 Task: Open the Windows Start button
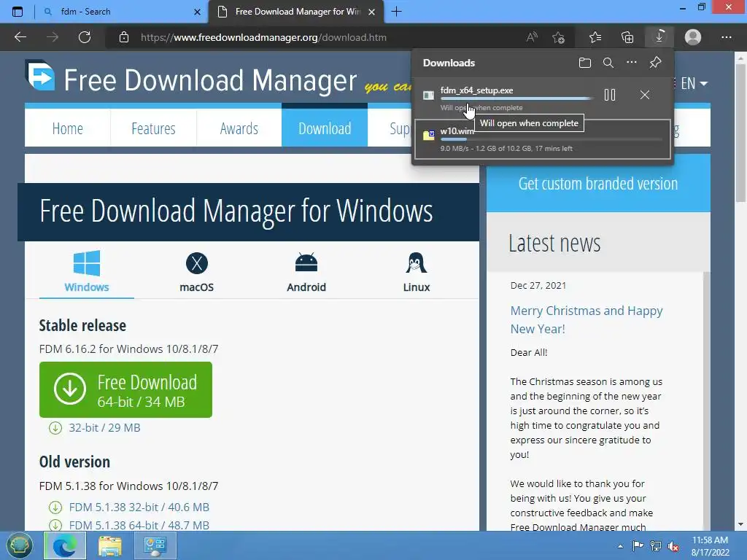[19, 545]
